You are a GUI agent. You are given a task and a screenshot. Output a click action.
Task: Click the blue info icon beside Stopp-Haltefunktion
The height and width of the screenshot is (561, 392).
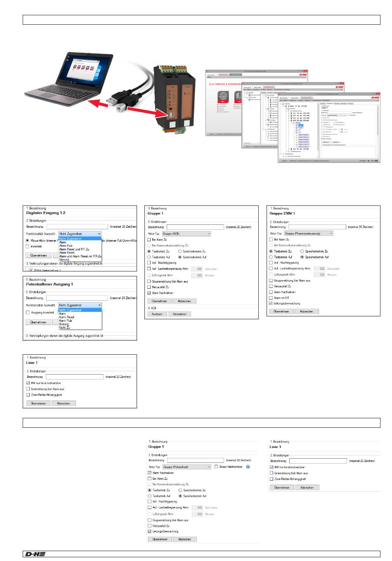(x=248, y=467)
